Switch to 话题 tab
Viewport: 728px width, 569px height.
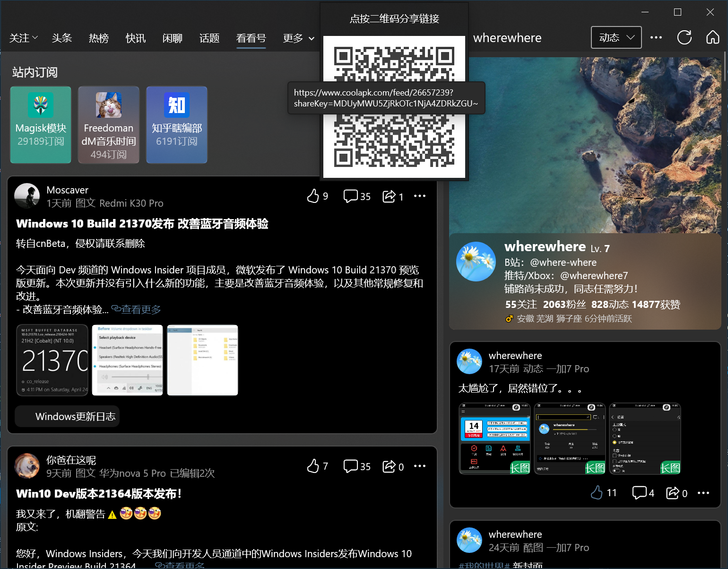click(209, 38)
